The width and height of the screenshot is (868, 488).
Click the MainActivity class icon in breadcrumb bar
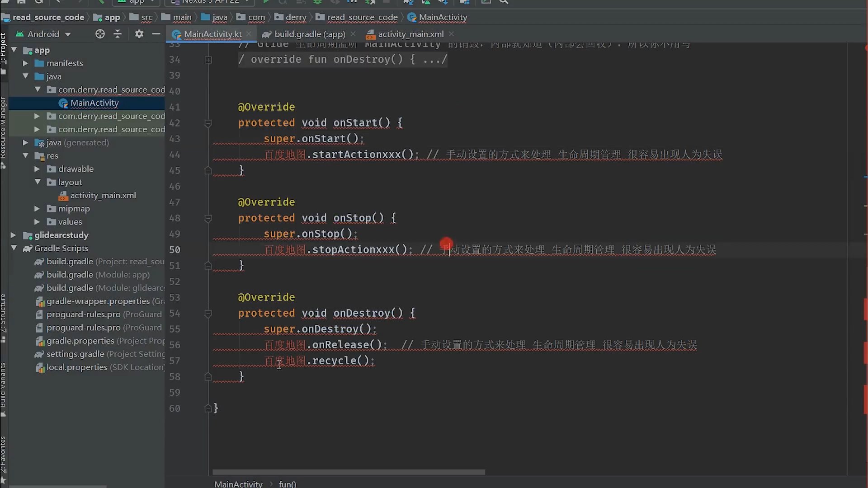click(x=411, y=17)
